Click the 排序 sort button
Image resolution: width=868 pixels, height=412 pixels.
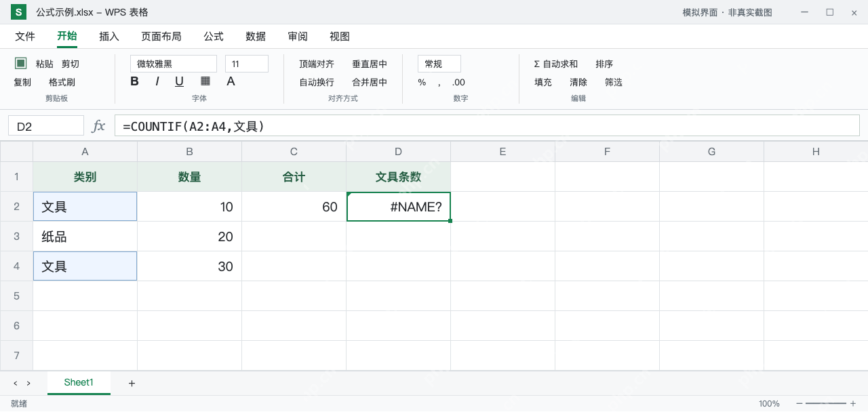[x=604, y=64]
